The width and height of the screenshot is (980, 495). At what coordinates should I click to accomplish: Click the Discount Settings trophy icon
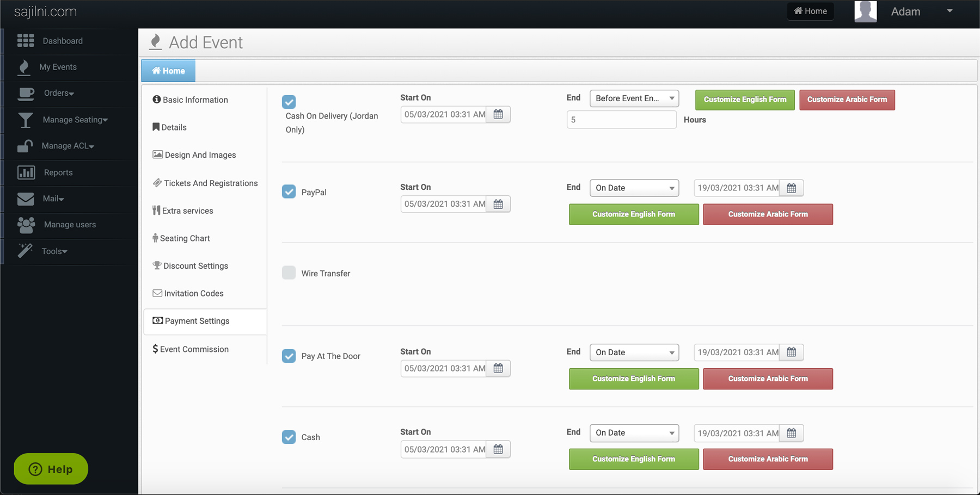(x=157, y=265)
